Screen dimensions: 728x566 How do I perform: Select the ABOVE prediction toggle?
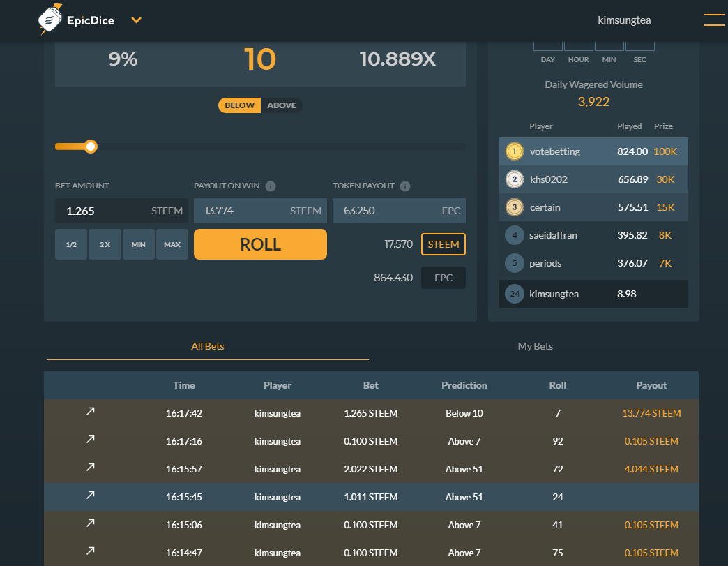pyautogui.click(x=281, y=105)
